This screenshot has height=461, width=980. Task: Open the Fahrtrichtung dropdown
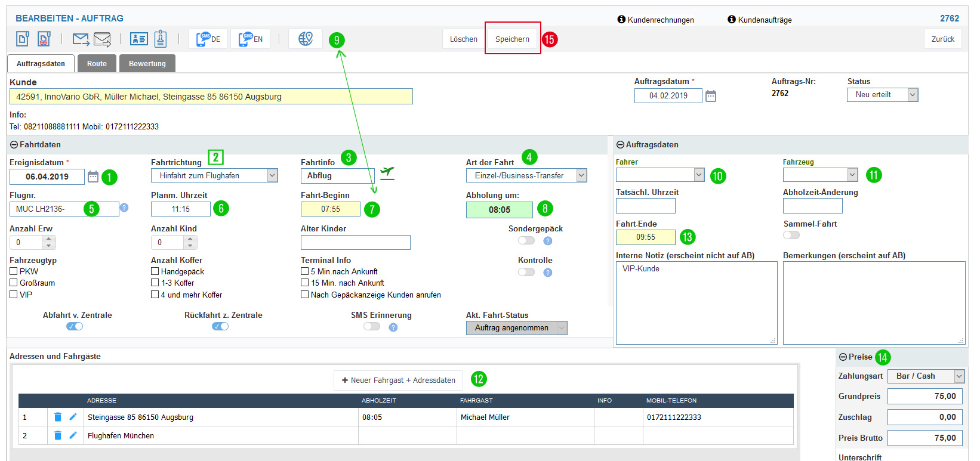pyautogui.click(x=272, y=175)
